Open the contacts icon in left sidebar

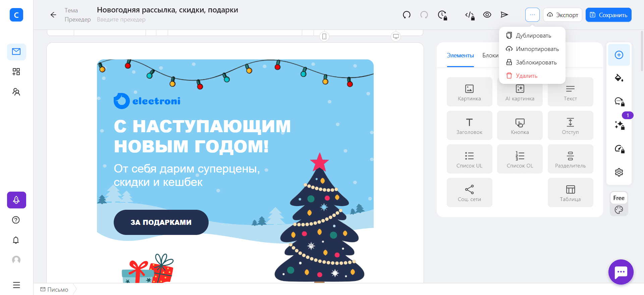click(16, 92)
